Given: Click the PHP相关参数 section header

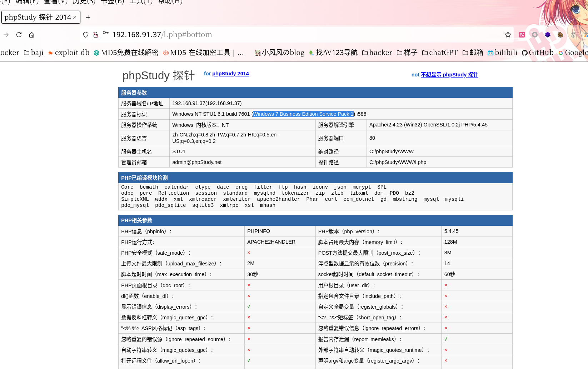Looking at the screenshot, I should click(x=315, y=220).
